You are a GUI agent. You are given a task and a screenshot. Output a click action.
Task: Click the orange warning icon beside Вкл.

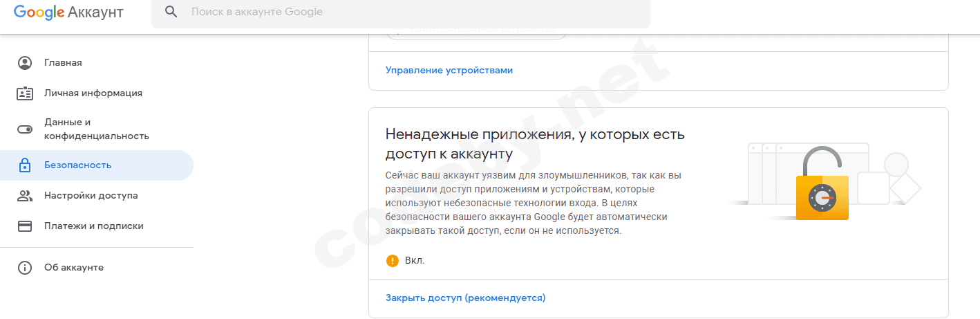tap(393, 261)
